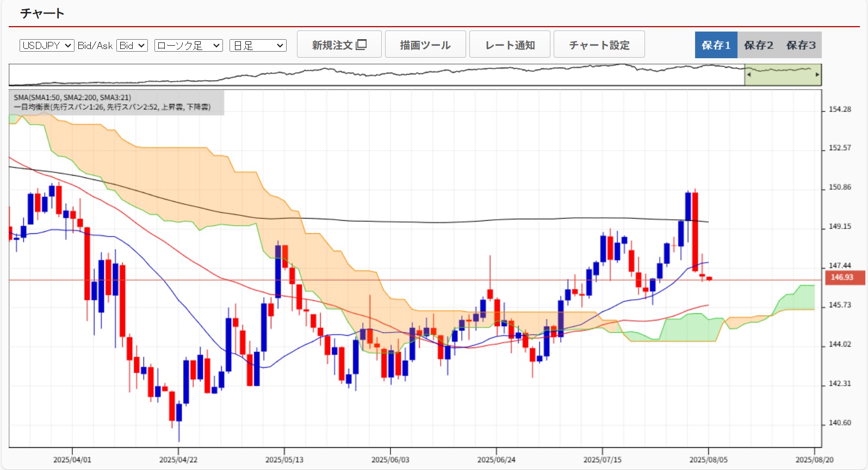Open the Bid/Ask selector set to Bid

click(x=132, y=46)
